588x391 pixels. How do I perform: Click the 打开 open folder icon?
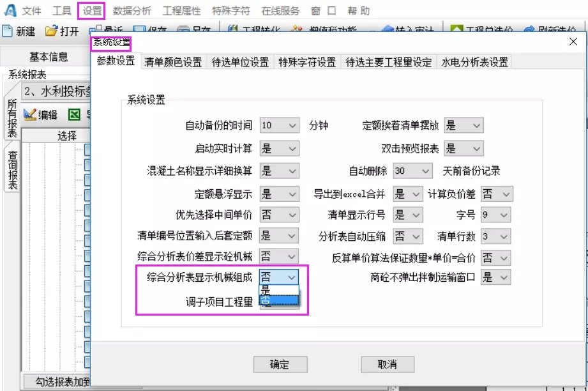[52, 31]
